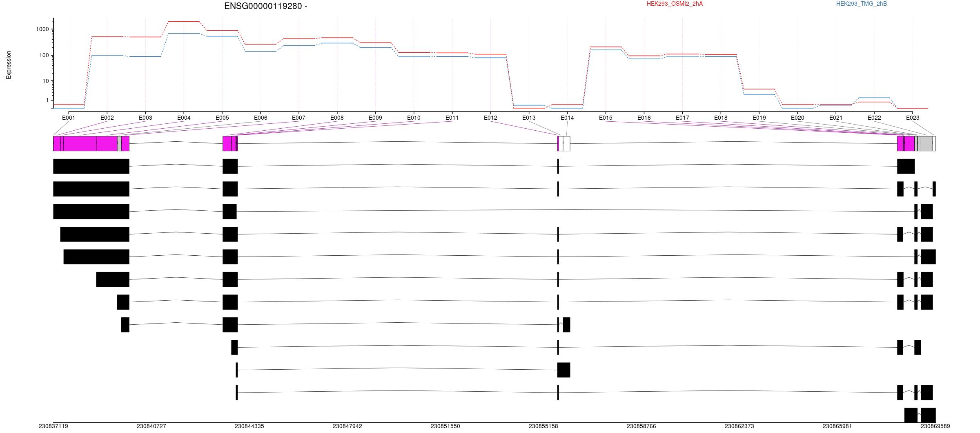Screen dimensions: 980x433
Task: Click the 10 y-axis tick label
Action: 46,81
